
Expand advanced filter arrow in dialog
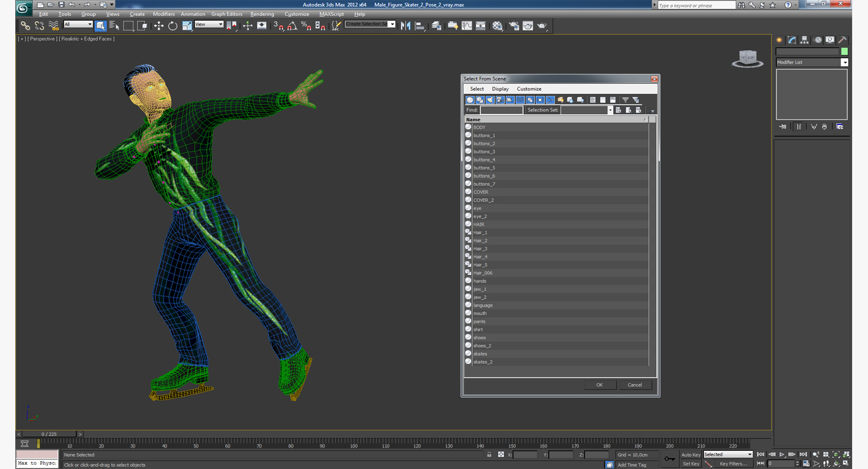[x=652, y=111]
